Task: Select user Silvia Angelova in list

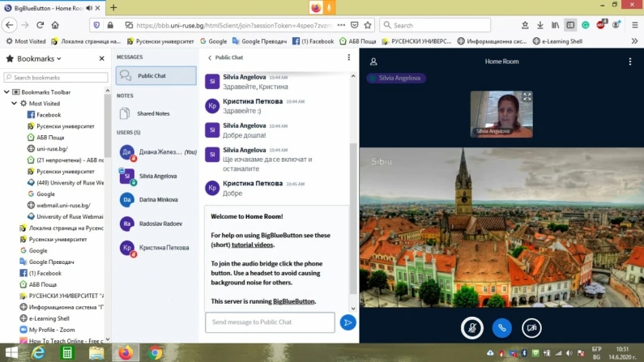Action: coord(157,176)
